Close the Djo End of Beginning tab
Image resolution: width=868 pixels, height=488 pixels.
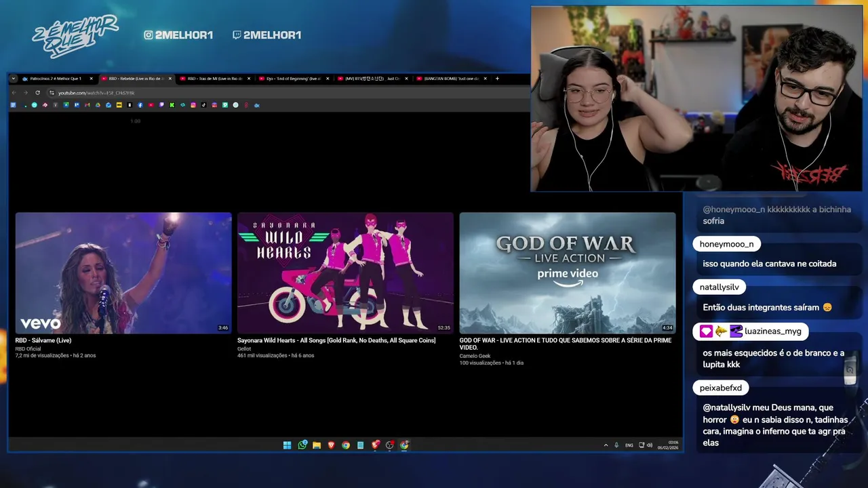click(x=328, y=79)
